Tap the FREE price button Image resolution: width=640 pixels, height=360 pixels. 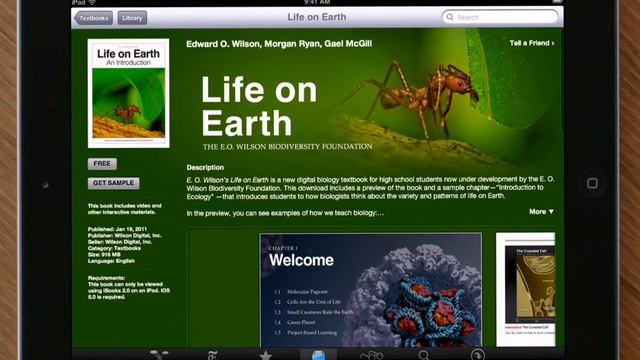click(x=102, y=164)
